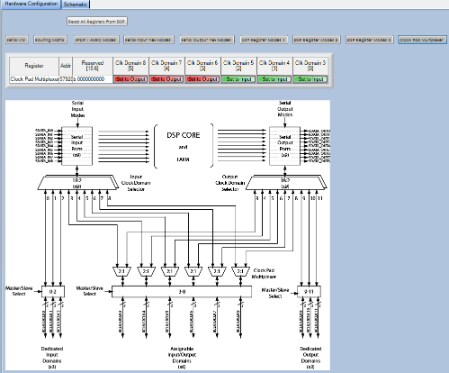Toggle Clk Domain 6 Set to Output
Screen dimensions: 449x373
tap(202, 79)
